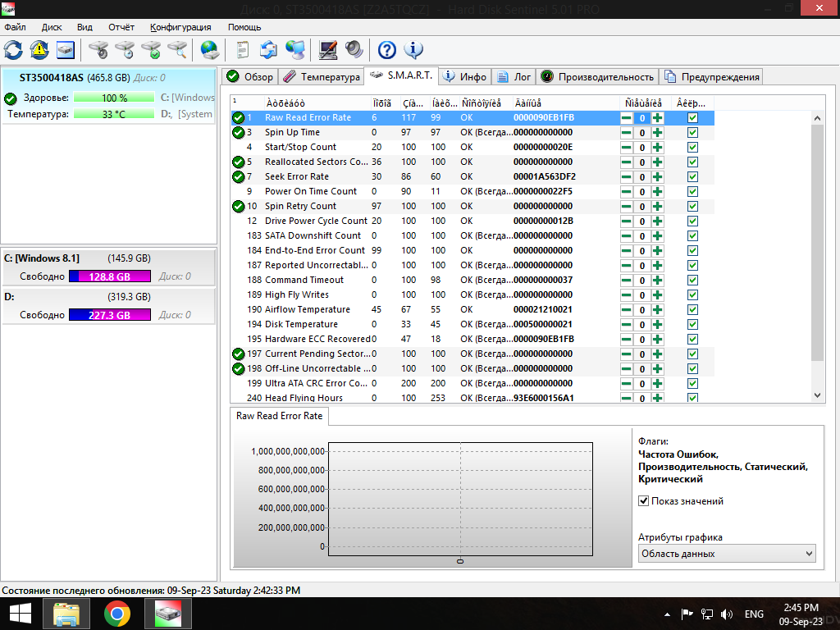Viewport: 840px width, 630px height.
Task: Click green plus offset for Spin Up Time
Action: tap(657, 133)
